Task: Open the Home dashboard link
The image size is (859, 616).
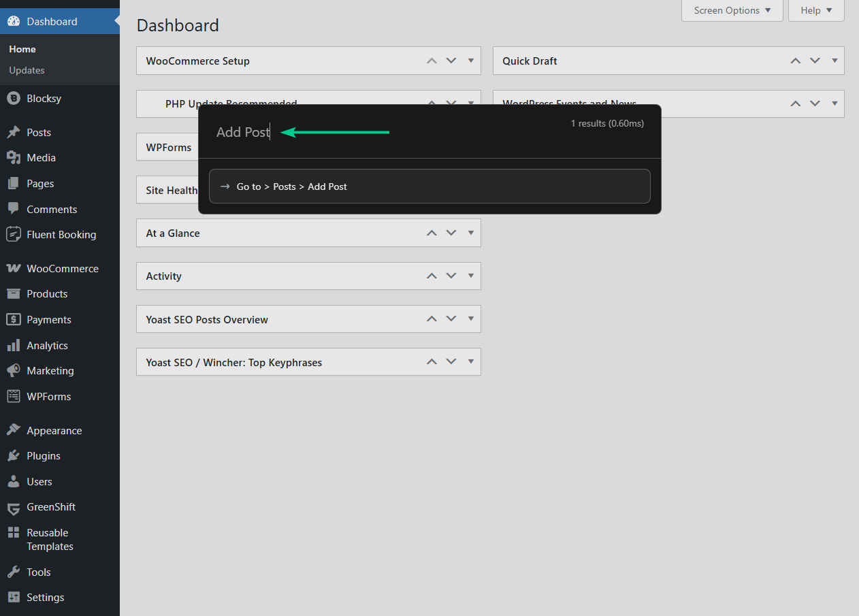Action: tap(22, 49)
